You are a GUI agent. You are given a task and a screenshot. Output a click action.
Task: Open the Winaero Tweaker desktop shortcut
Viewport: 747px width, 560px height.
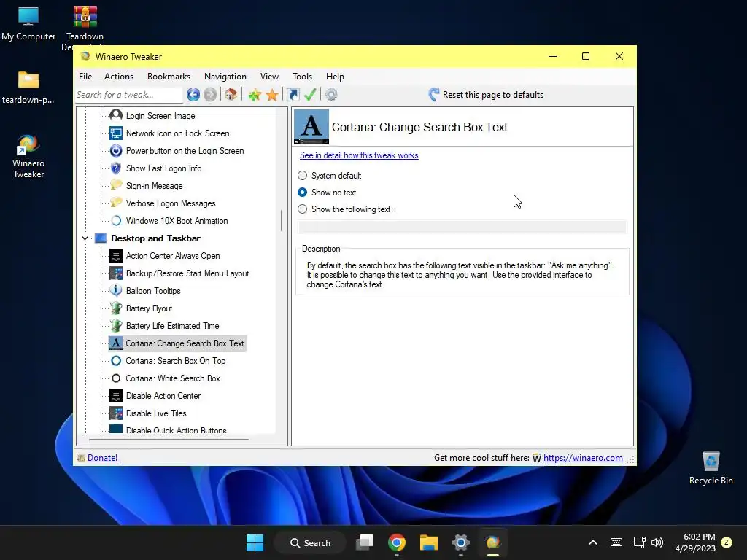point(28,157)
